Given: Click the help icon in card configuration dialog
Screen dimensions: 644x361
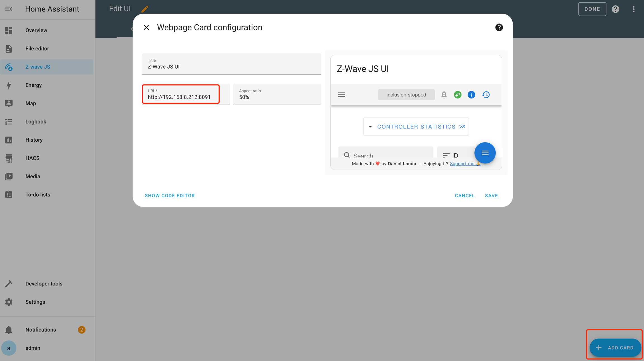Looking at the screenshot, I should [x=499, y=27].
